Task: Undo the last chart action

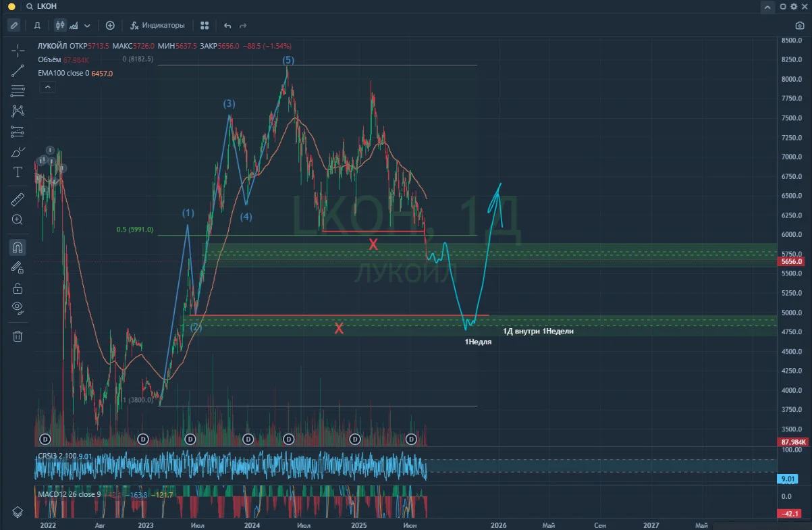Action: [227, 25]
